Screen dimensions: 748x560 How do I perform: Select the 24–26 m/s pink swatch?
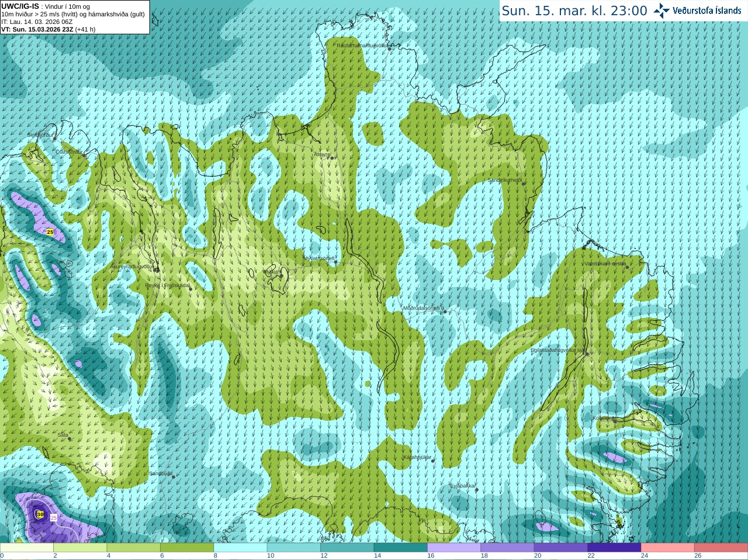point(668,548)
